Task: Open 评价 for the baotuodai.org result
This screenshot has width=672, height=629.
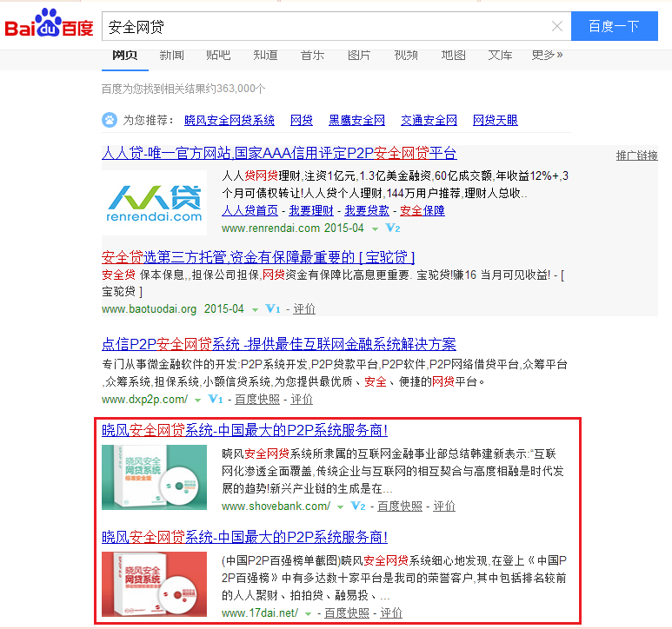Action: pos(304,309)
